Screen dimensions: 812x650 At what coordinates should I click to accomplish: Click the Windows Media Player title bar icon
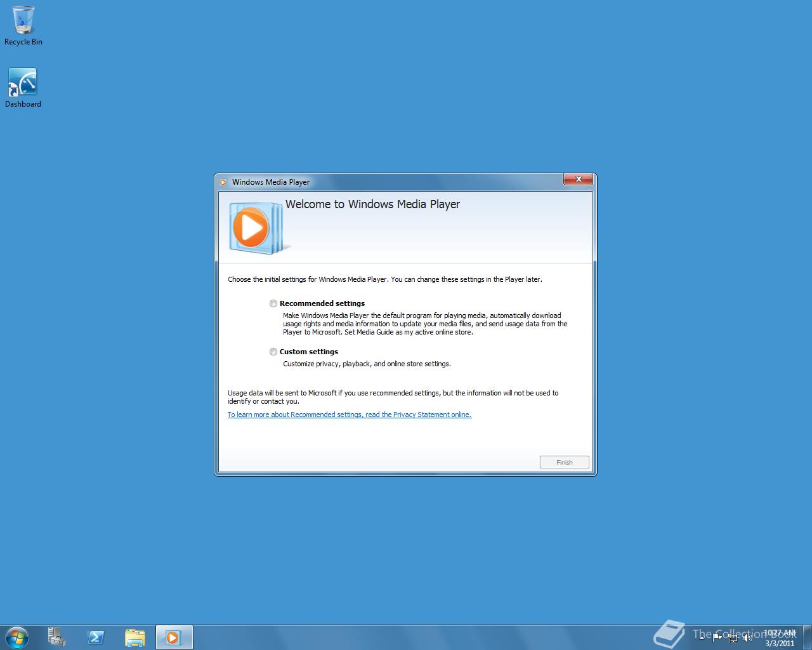tap(223, 182)
